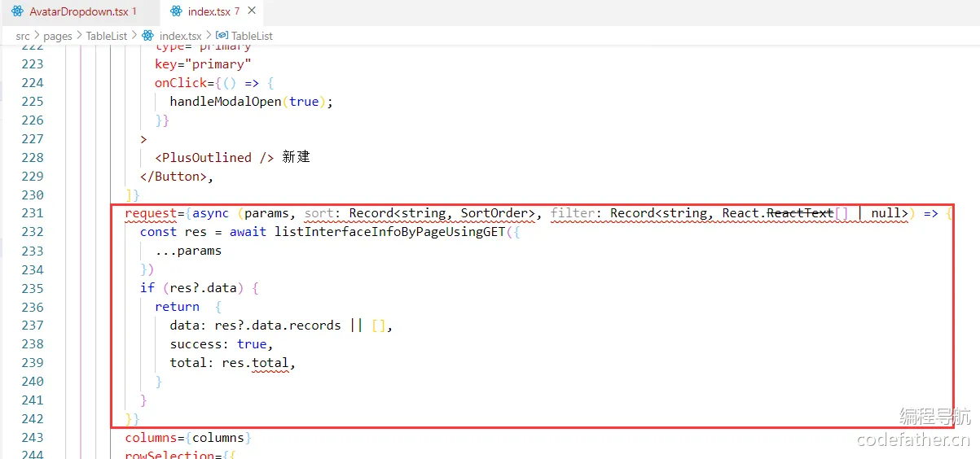Viewport: 980px width, 459px height.
Task: Click the listInterfaceInfoByPageUsingGET function name
Action: click(x=389, y=232)
